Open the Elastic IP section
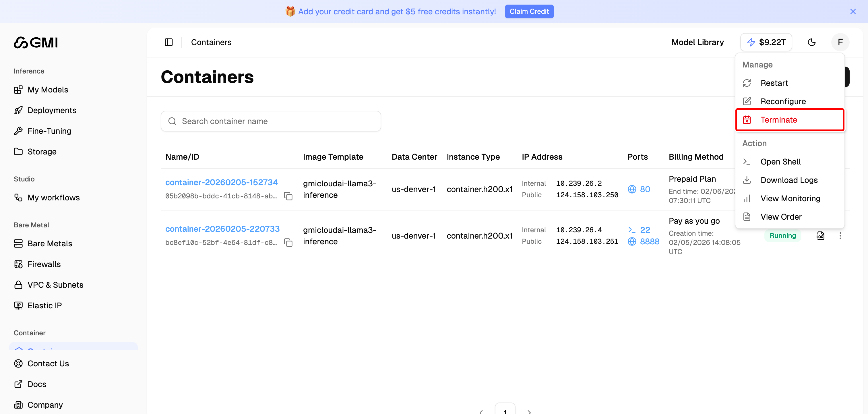 [44, 305]
